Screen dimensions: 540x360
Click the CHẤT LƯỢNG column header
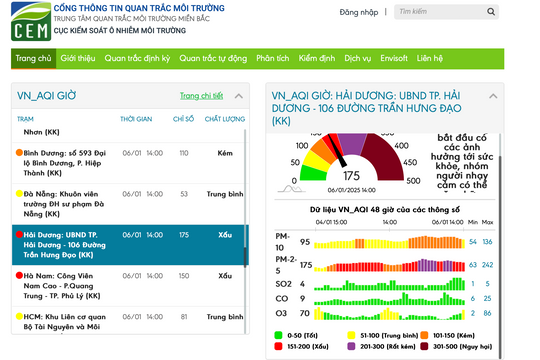(x=225, y=119)
